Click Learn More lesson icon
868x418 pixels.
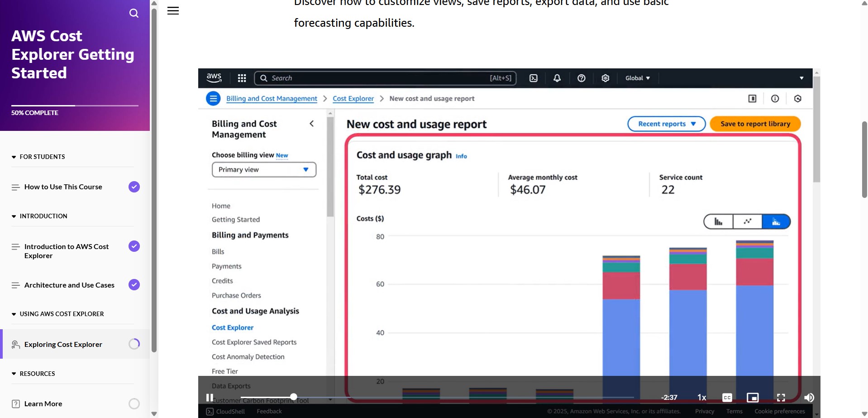click(x=15, y=404)
